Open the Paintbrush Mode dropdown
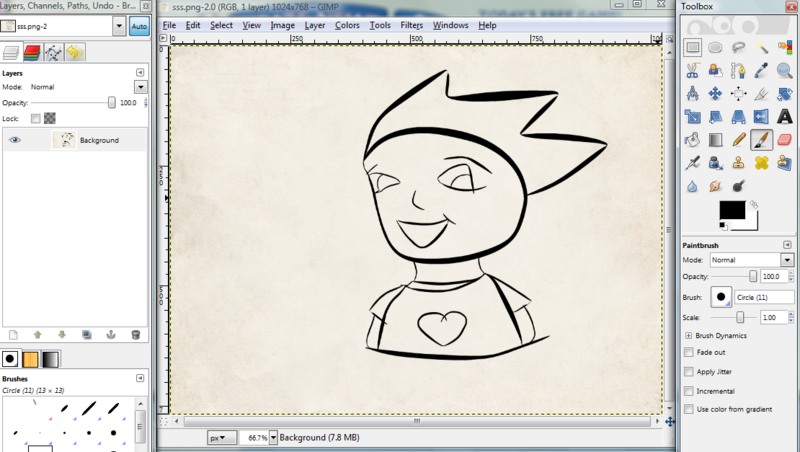This screenshot has height=452, width=800. click(x=751, y=259)
